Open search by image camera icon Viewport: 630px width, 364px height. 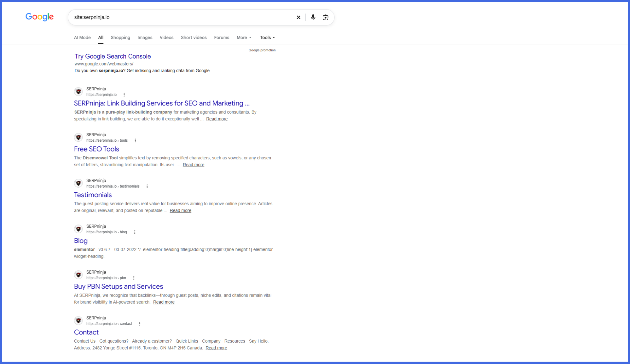point(326,17)
